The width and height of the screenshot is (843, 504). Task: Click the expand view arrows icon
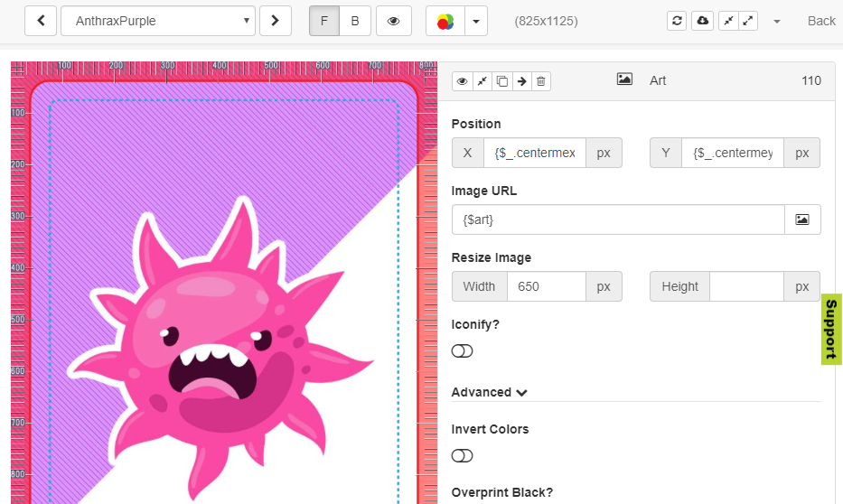[747, 21]
